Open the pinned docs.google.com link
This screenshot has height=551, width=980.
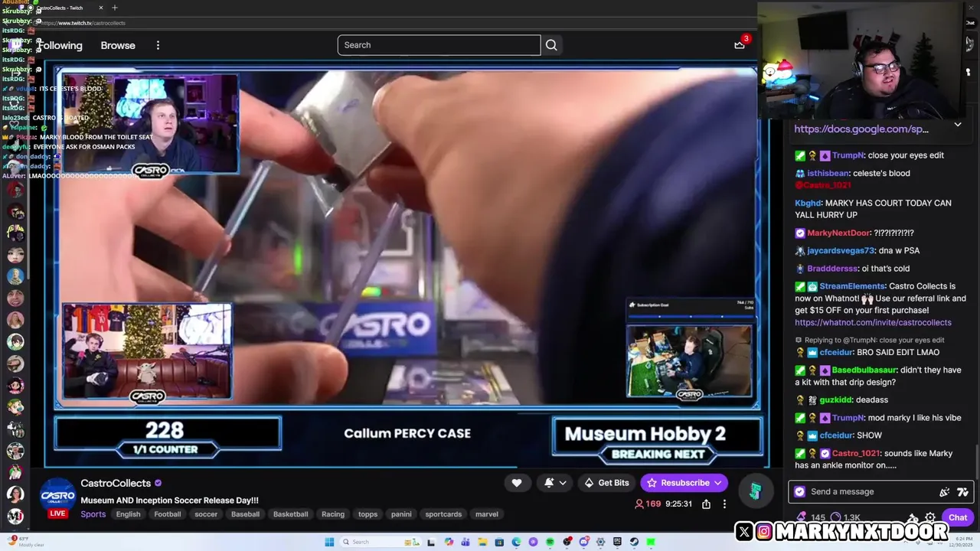click(x=861, y=129)
